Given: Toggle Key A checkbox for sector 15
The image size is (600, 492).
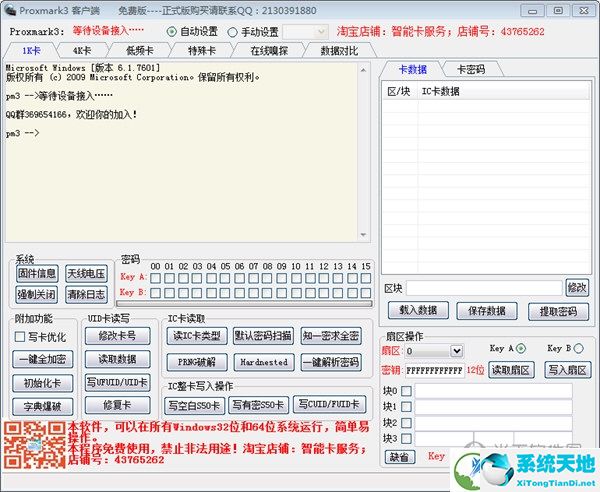Looking at the screenshot, I should pos(366,278).
